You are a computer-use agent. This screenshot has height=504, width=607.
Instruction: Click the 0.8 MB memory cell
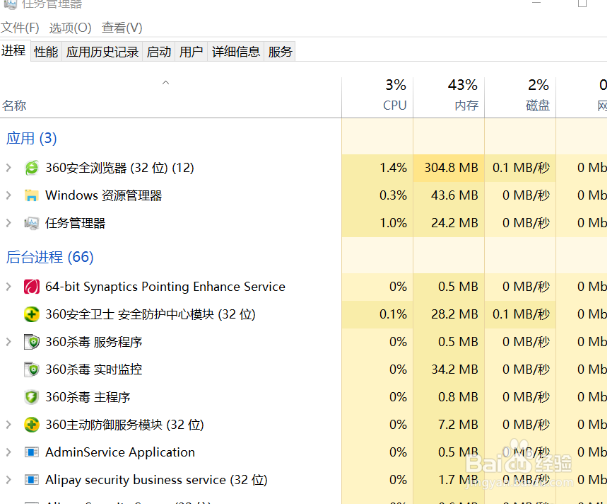point(449,397)
